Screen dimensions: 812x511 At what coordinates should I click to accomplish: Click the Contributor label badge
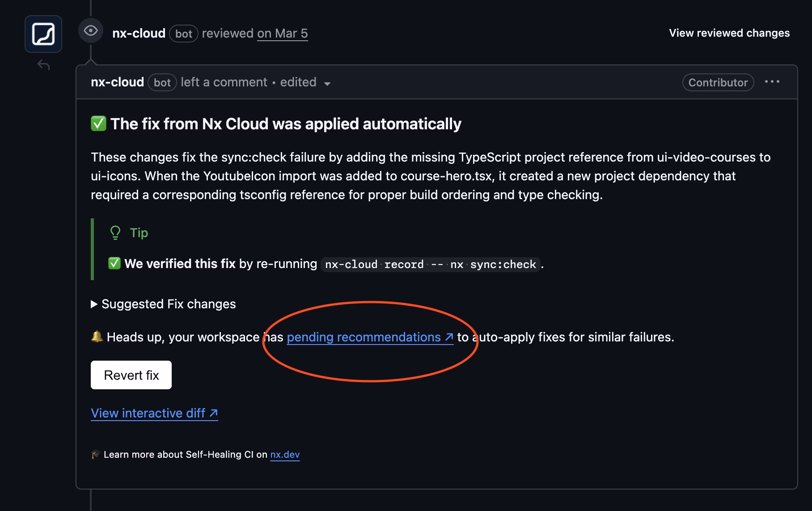tap(718, 82)
